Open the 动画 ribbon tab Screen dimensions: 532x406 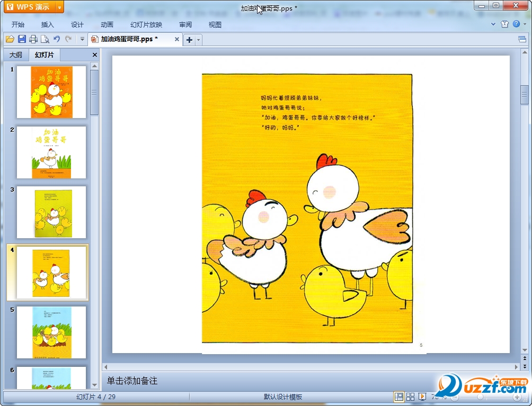point(107,25)
